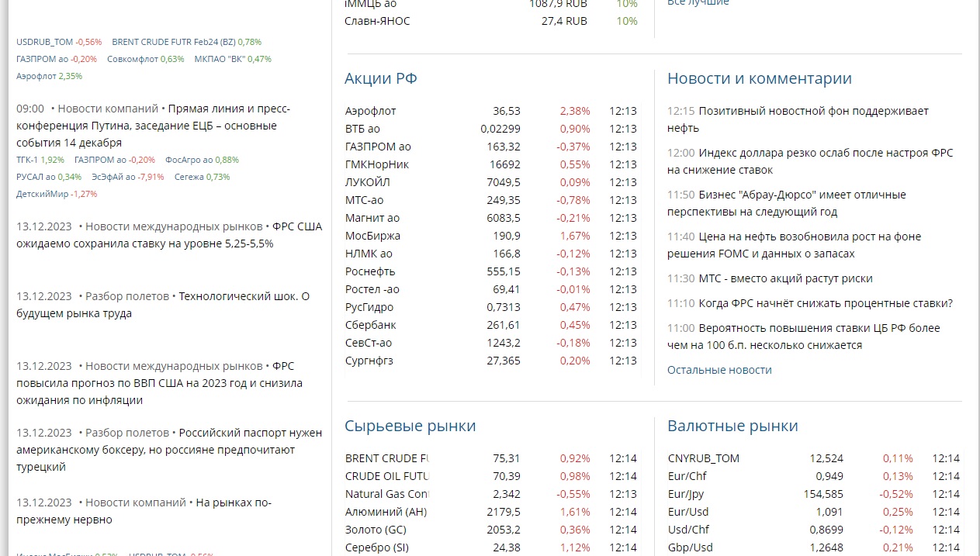Click Остальные новости link
Screen dimensions: 980x556
(719, 370)
